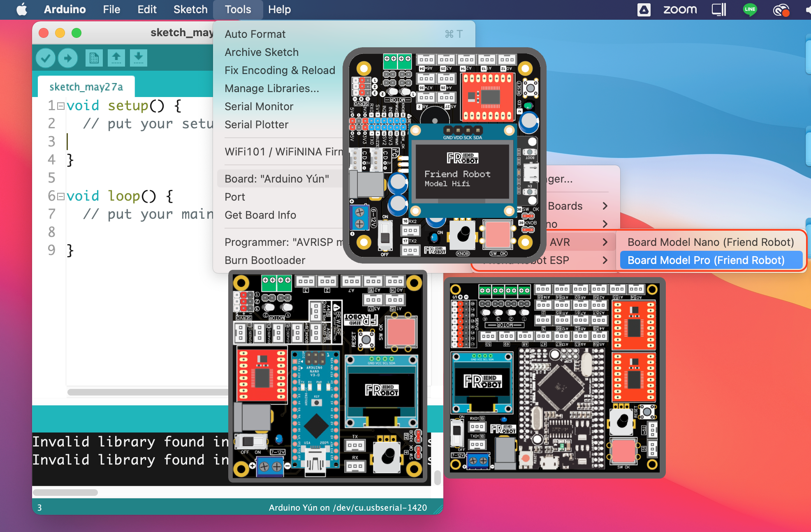Click the Zoom menu bar icon

[680, 9]
